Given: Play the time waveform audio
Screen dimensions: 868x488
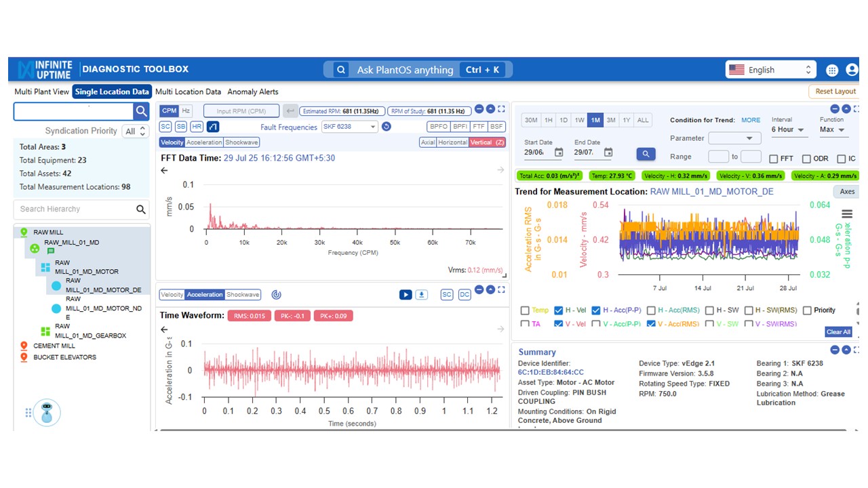Looking at the screenshot, I should coord(406,295).
